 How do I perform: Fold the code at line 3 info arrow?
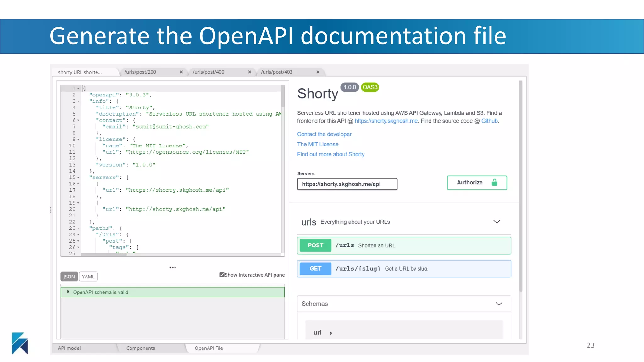click(x=78, y=101)
